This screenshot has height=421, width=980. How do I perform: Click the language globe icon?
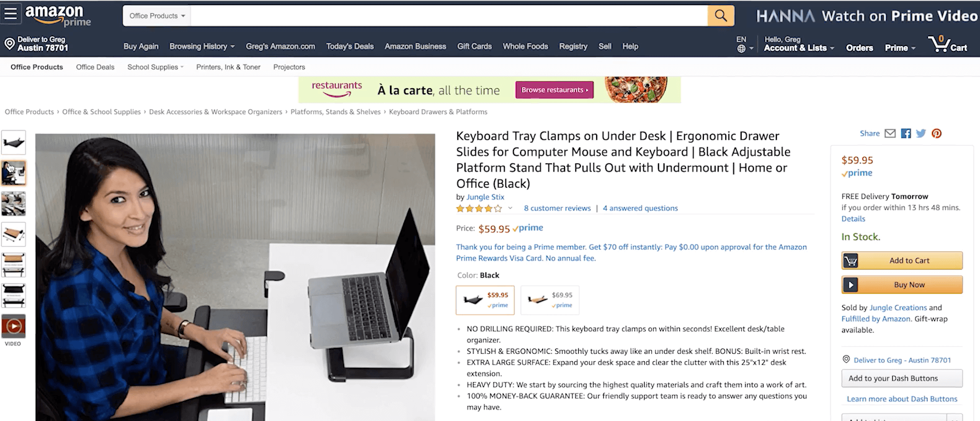click(x=741, y=48)
